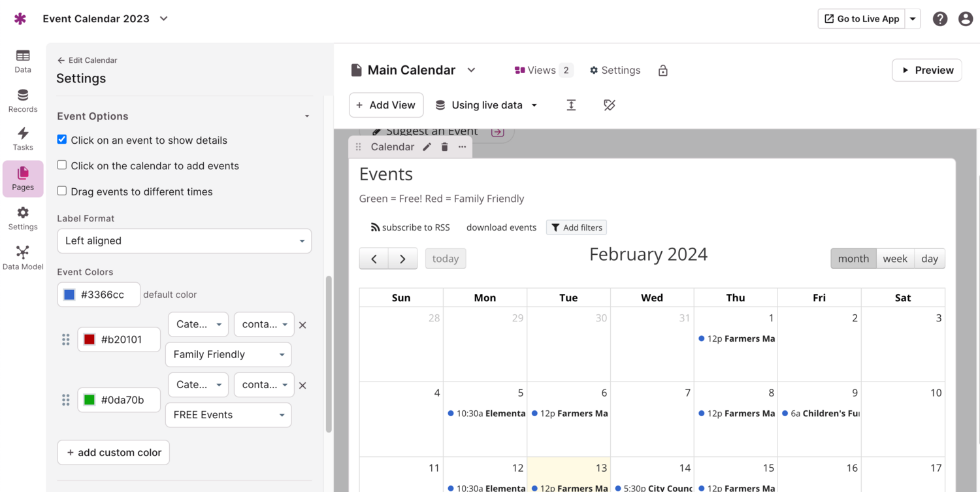Open the red #b20101 color swatch
This screenshot has height=492, width=980.
coord(88,339)
